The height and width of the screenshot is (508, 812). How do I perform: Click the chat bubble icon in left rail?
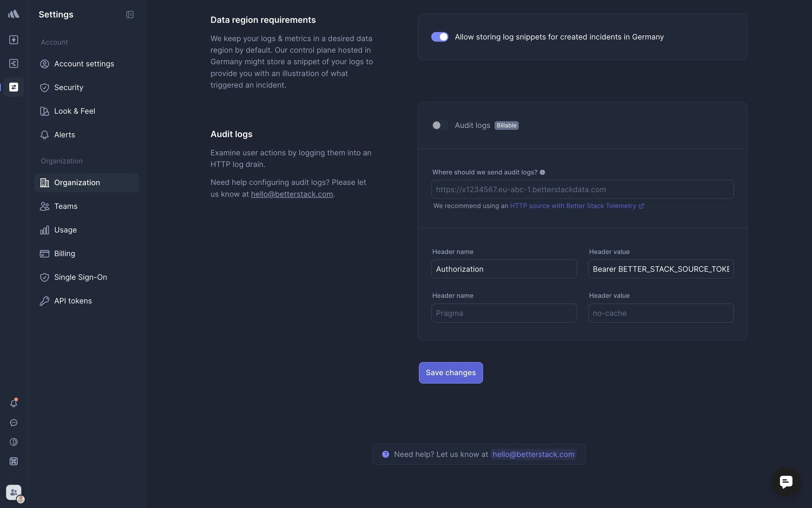coord(14,423)
